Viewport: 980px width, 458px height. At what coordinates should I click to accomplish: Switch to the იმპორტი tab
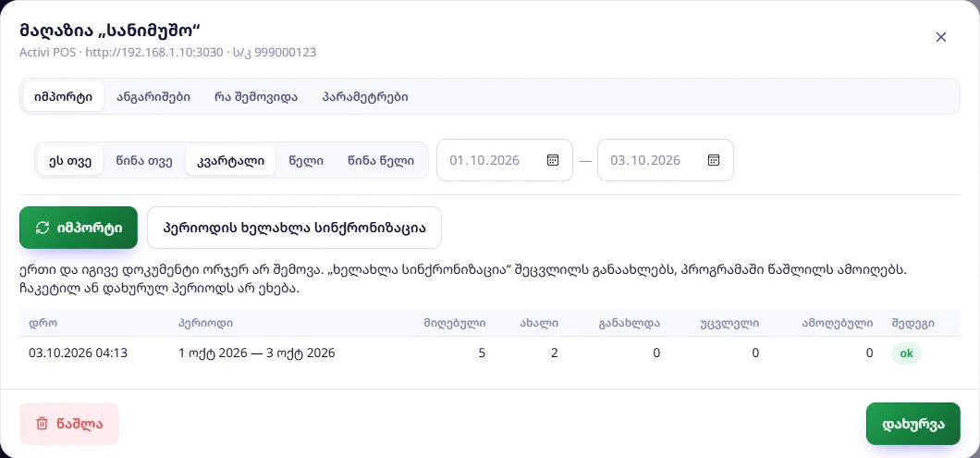63,97
